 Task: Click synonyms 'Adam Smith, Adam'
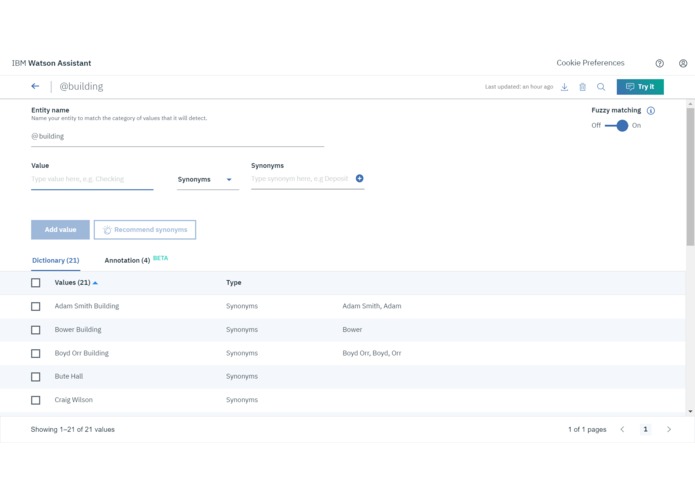[x=372, y=306]
